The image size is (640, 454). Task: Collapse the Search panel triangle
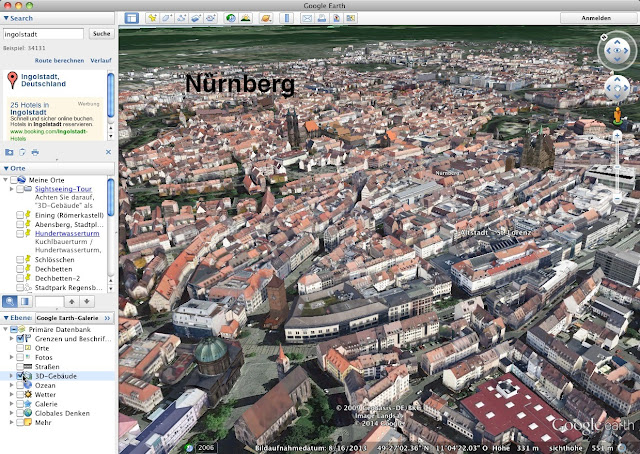[6, 18]
